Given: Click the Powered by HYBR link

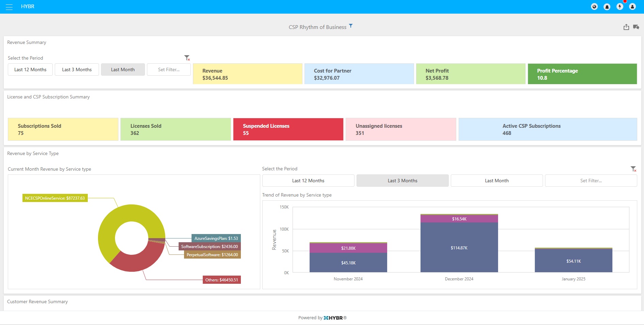Looking at the screenshot, I should pyautogui.click(x=322, y=318).
